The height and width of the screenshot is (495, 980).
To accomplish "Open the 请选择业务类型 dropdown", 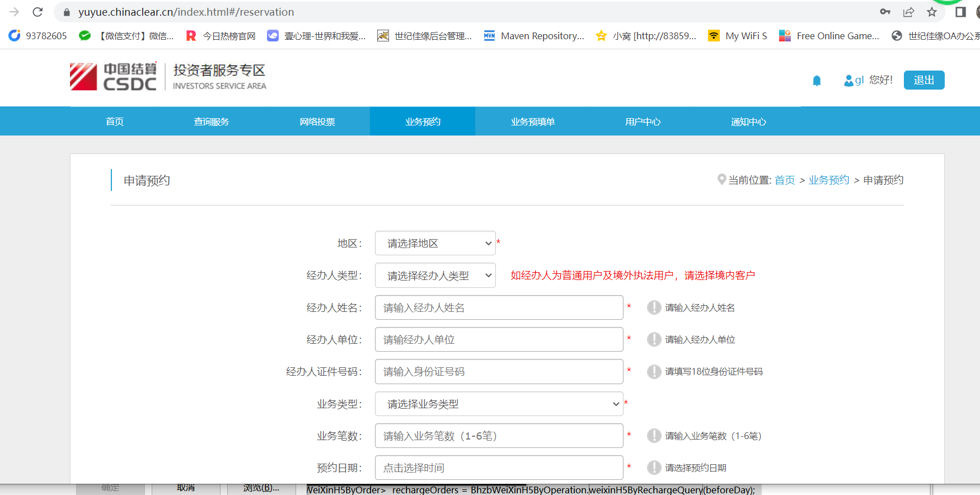I will click(x=499, y=404).
